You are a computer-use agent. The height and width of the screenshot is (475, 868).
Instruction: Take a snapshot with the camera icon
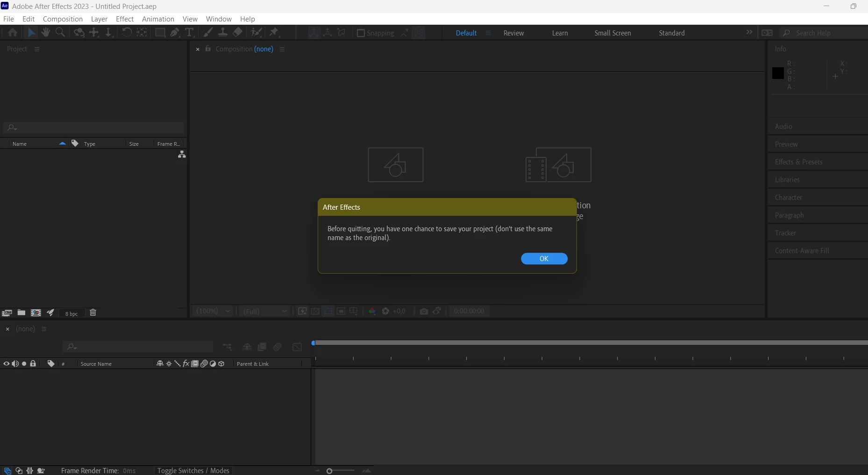coord(424,311)
